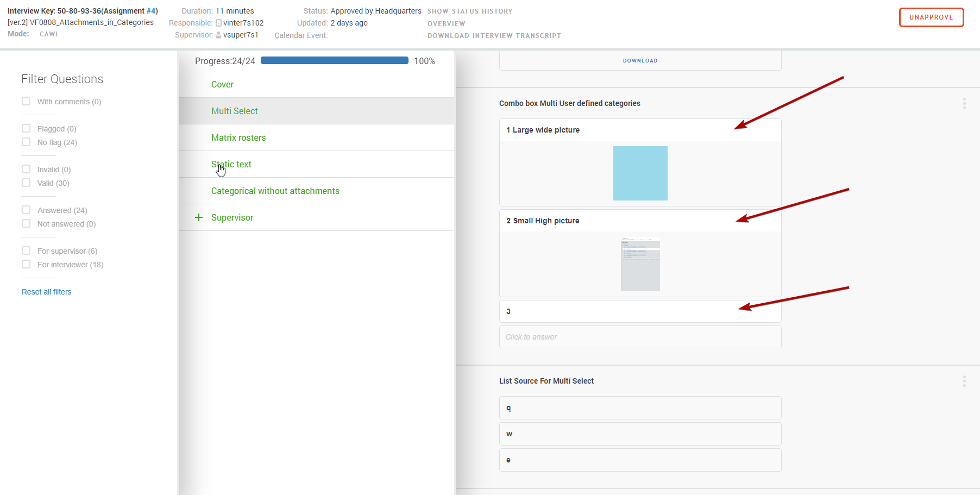Toggle the For supervisor filter
The height and width of the screenshot is (495, 980).
[x=26, y=250]
